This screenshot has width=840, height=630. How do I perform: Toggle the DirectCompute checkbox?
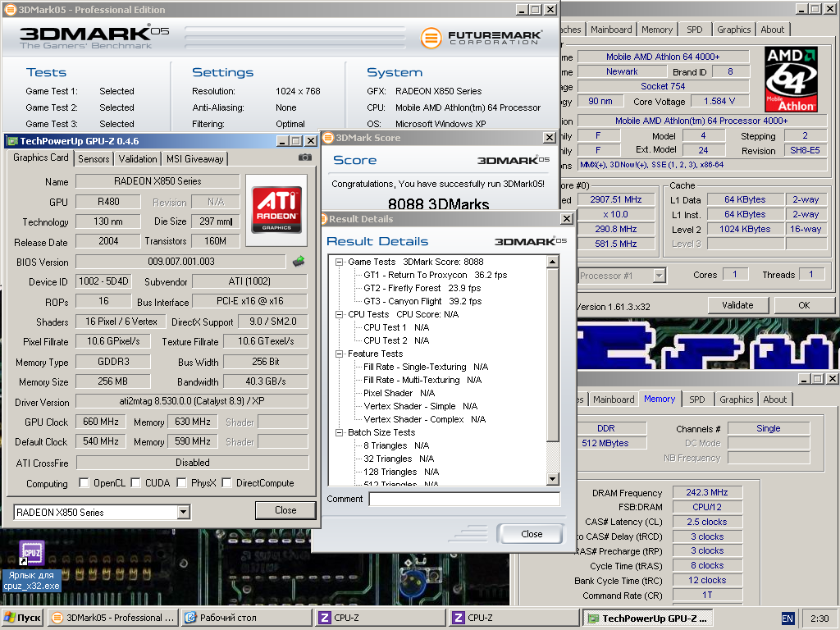(x=226, y=482)
